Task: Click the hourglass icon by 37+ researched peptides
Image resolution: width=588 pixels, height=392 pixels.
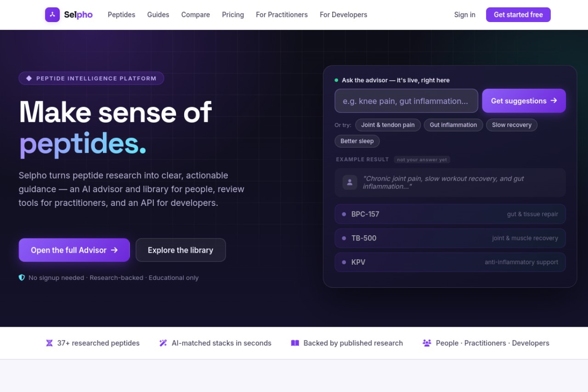Action: [x=49, y=343]
